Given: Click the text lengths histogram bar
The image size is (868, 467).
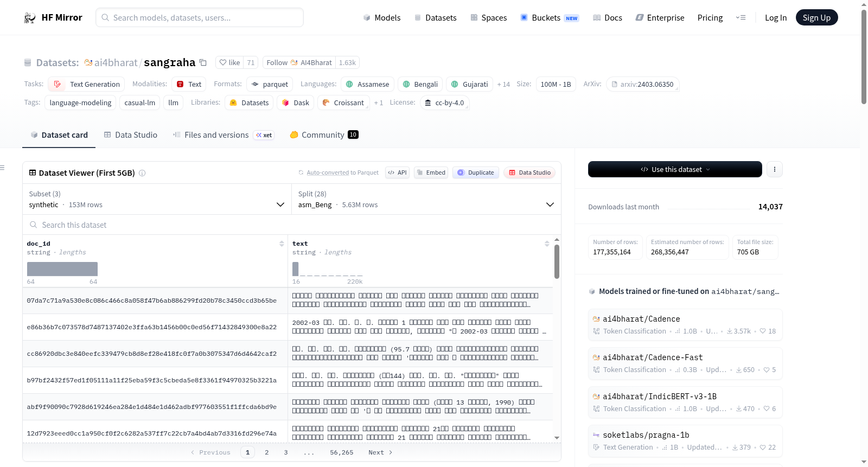Looking at the screenshot, I should [296, 269].
